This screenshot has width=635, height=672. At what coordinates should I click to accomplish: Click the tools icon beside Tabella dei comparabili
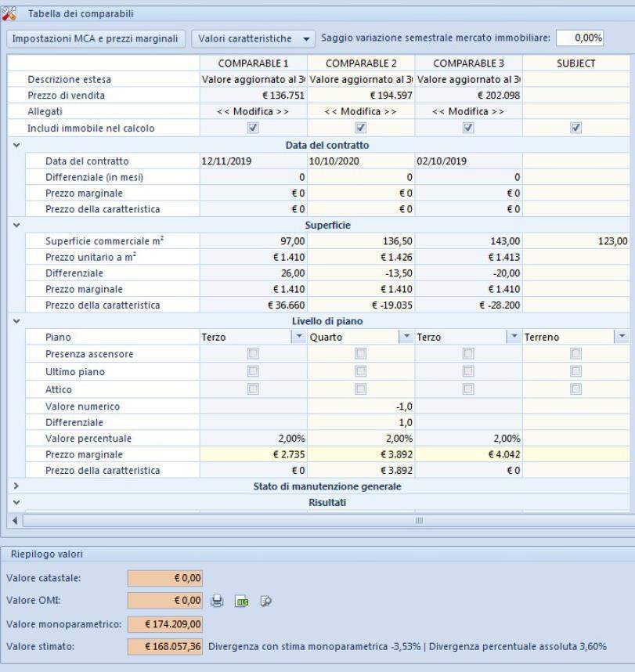9,13
